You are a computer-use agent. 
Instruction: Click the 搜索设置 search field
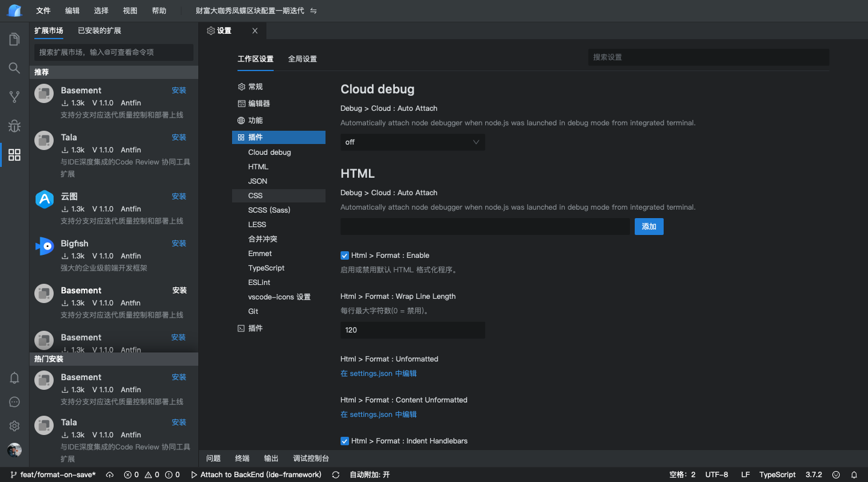pos(709,57)
